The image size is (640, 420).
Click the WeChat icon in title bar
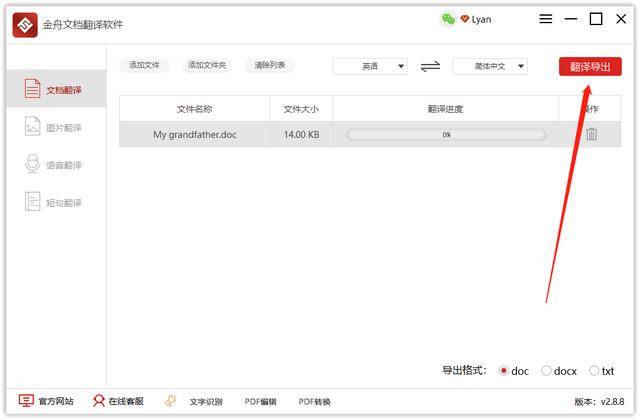(x=448, y=19)
